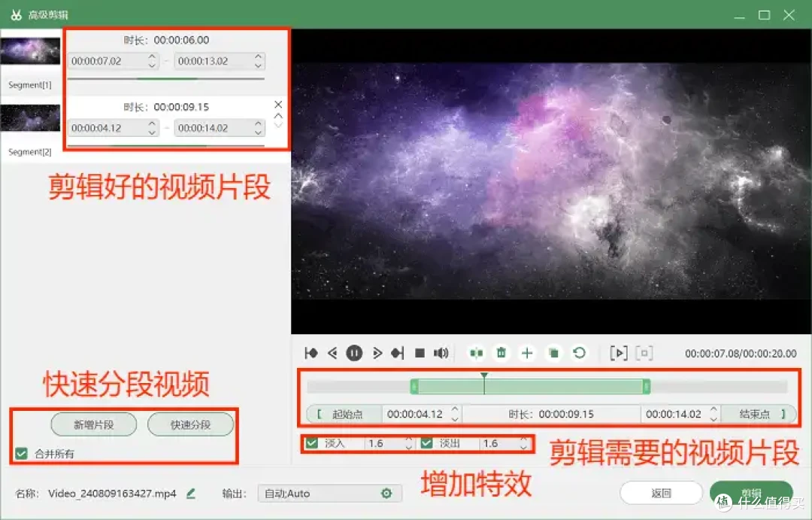Set start point with 起始点 button
812x520 pixels.
point(344,414)
